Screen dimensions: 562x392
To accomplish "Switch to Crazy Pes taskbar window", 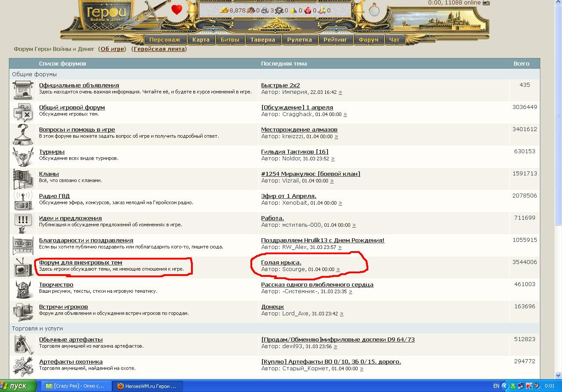I will (x=76, y=386).
